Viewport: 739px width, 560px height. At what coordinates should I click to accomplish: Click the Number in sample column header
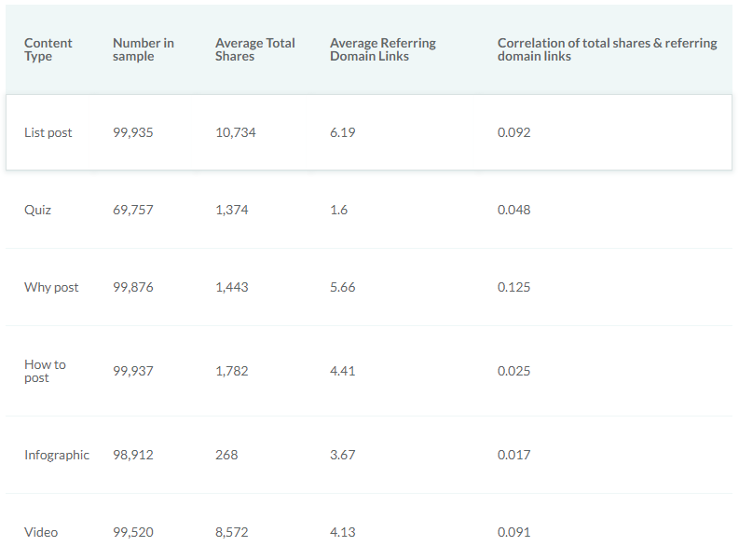tap(143, 49)
